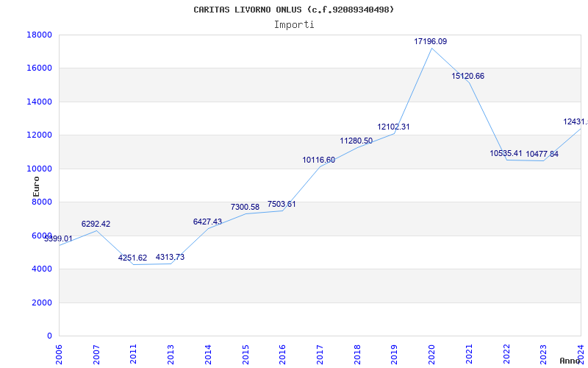The width and height of the screenshot is (588, 368).
Task: Select the 10535.41 value label
Action: point(506,154)
